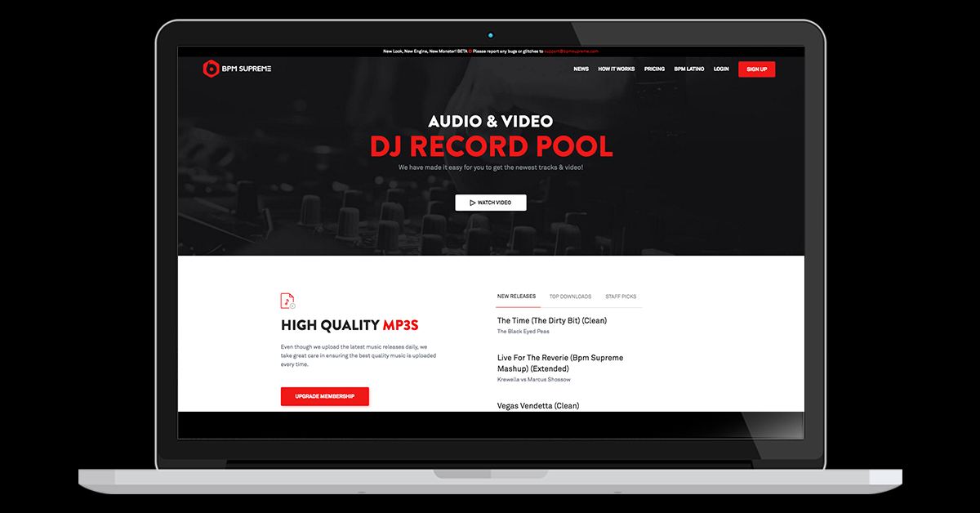Click artist The Black Eyed Peas
The image size is (980, 513).
523,332
